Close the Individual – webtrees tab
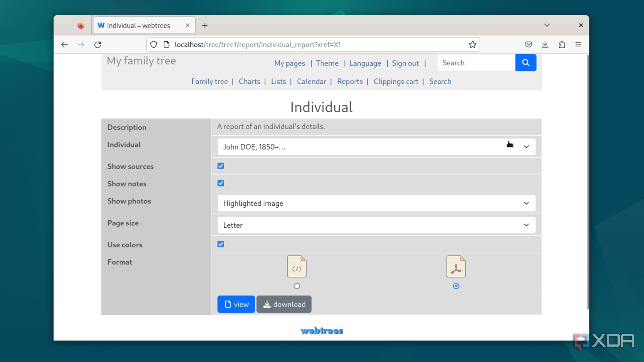Viewport: 644px width, 362px height. [x=187, y=25]
